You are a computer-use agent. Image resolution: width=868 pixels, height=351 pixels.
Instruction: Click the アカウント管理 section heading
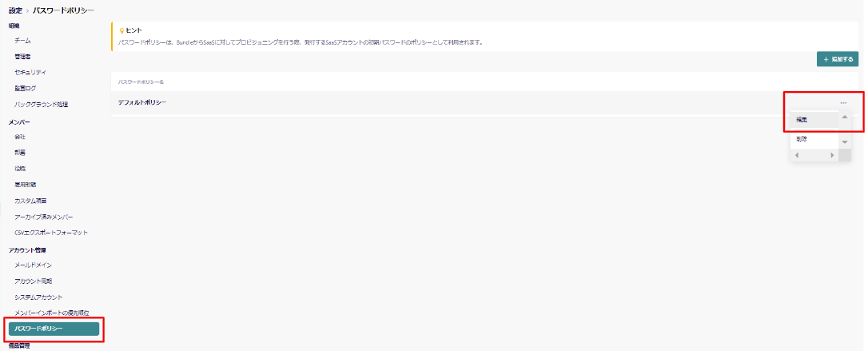(27, 250)
